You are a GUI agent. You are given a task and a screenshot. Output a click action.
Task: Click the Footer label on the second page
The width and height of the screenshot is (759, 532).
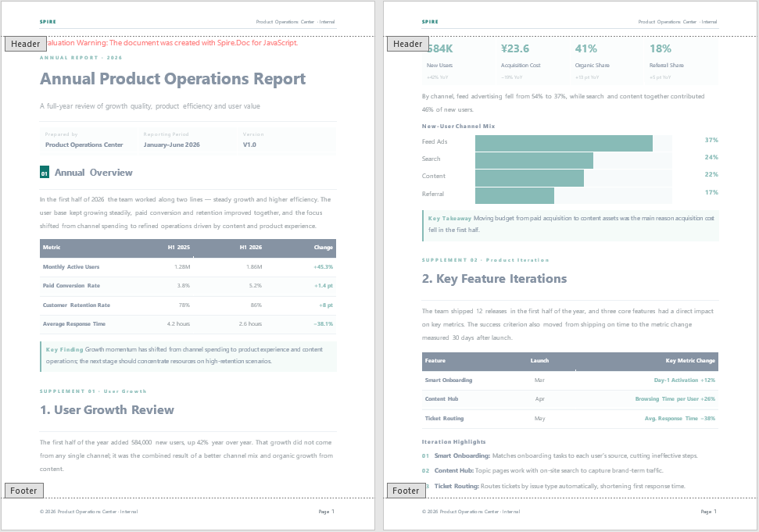pos(406,491)
